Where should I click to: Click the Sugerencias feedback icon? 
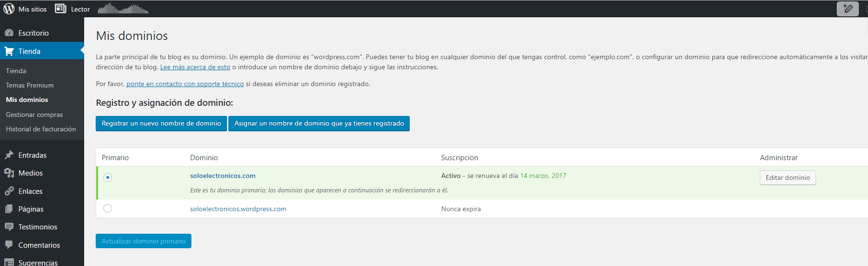tap(9, 262)
